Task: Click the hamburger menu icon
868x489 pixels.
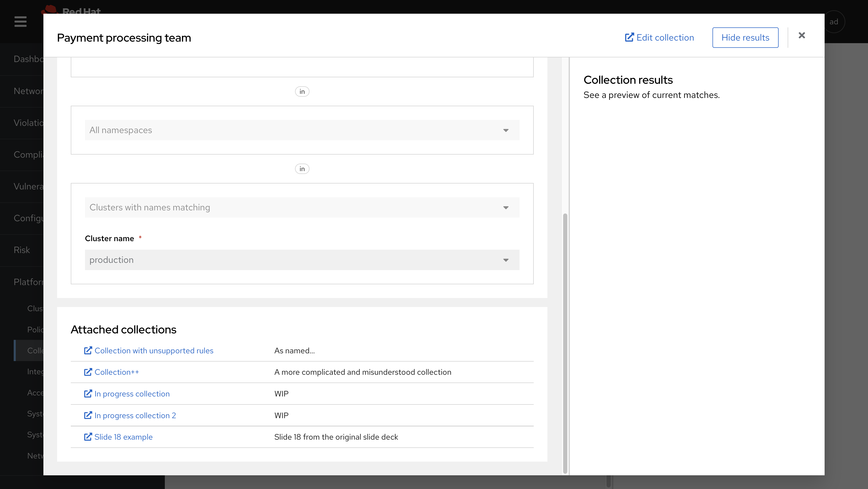Action: pyautogui.click(x=20, y=21)
